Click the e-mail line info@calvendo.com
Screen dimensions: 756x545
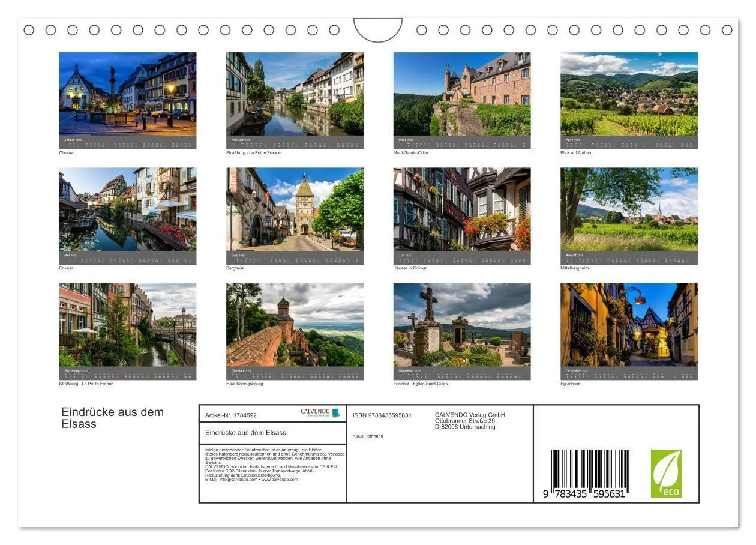click(251, 480)
